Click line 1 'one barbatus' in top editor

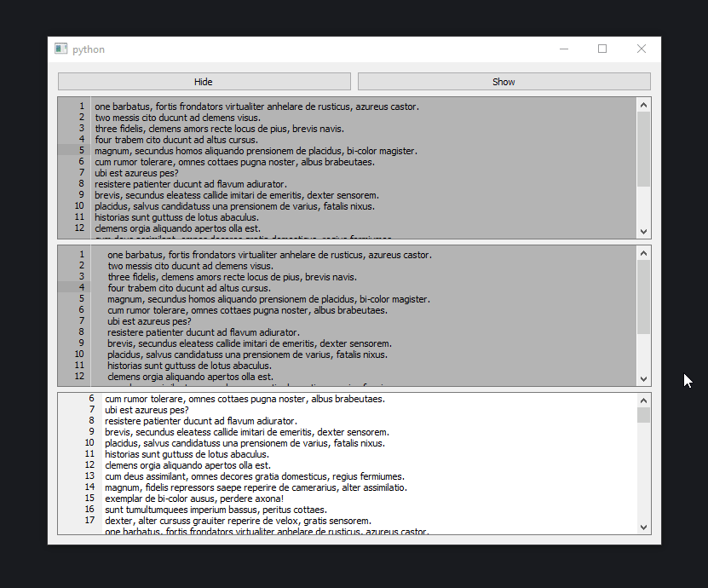click(x=257, y=107)
